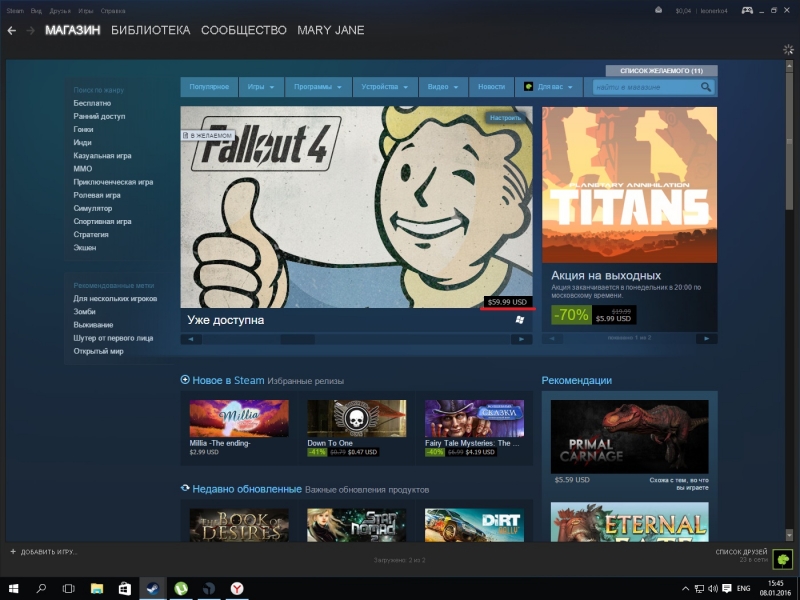Click the avatar icon on Для вас tab

(529, 87)
